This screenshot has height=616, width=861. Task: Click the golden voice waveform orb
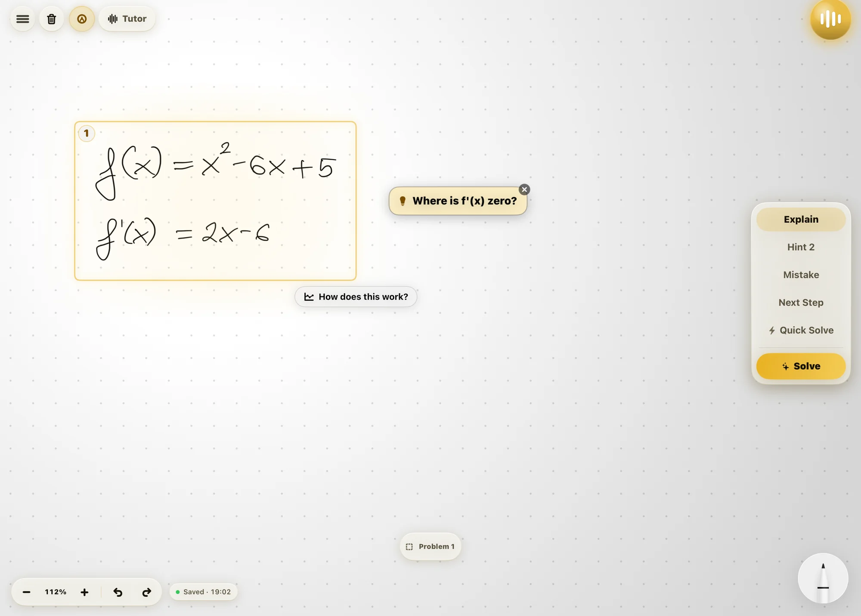(830, 19)
